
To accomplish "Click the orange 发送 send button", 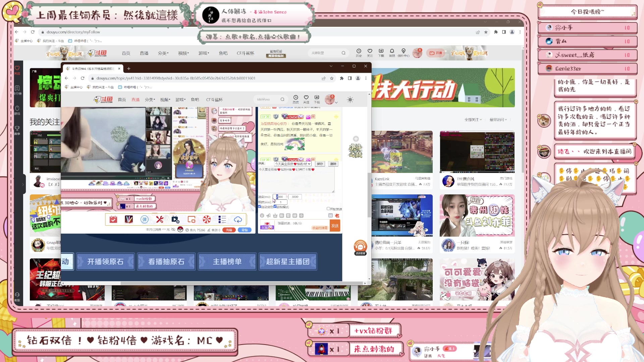I will pos(335,226).
